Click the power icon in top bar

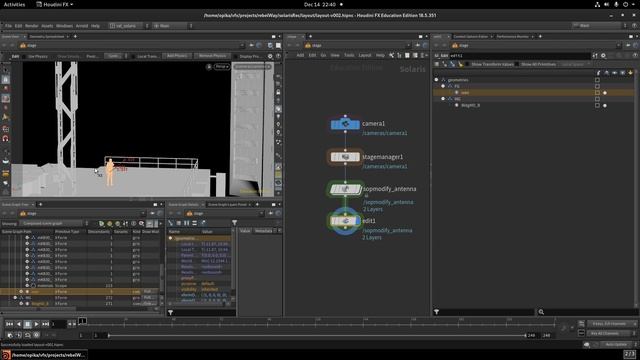[x=625, y=4]
